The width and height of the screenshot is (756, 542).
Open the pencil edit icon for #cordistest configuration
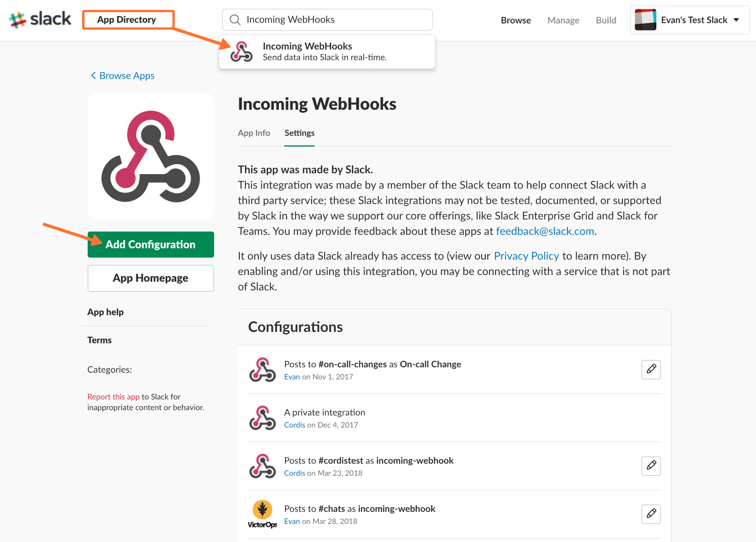pos(651,466)
